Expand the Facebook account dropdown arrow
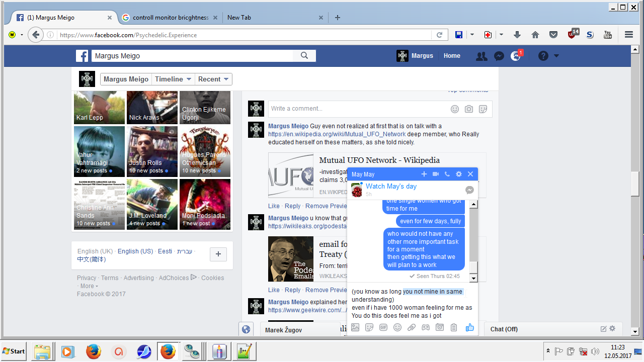 (556, 56)
